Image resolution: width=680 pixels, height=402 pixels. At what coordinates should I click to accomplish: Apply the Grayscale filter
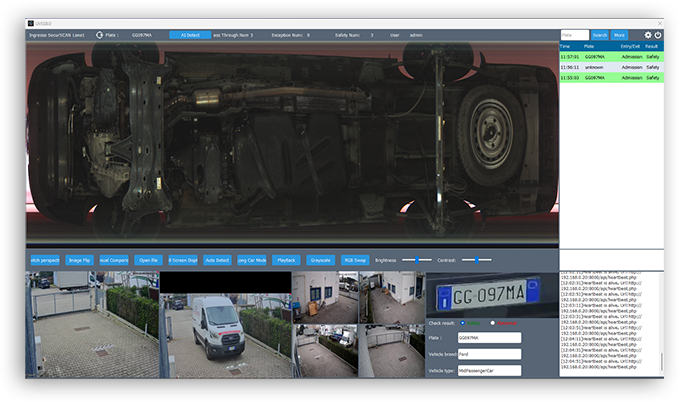click(320, 260)
